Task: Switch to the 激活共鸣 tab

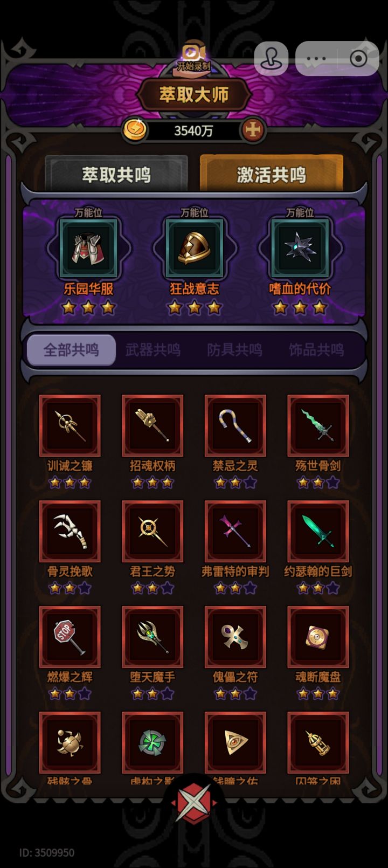Action: click(x=272, y=174)
